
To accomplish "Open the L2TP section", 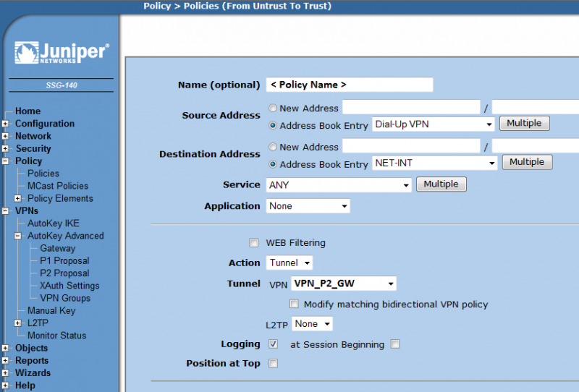I will (x=38, y=323).
